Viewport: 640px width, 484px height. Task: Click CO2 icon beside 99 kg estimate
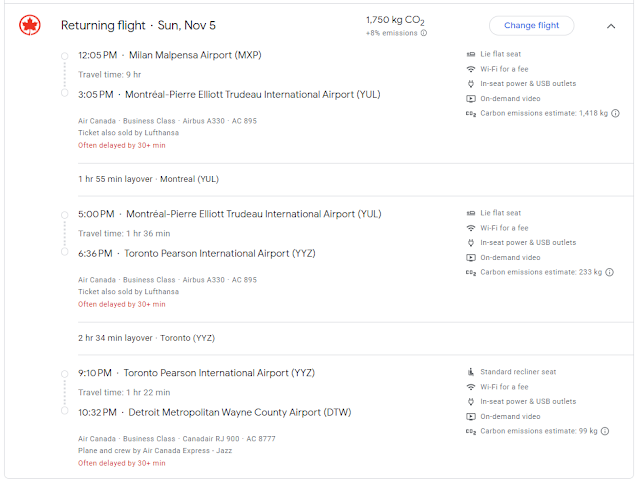tap(471, 431)
